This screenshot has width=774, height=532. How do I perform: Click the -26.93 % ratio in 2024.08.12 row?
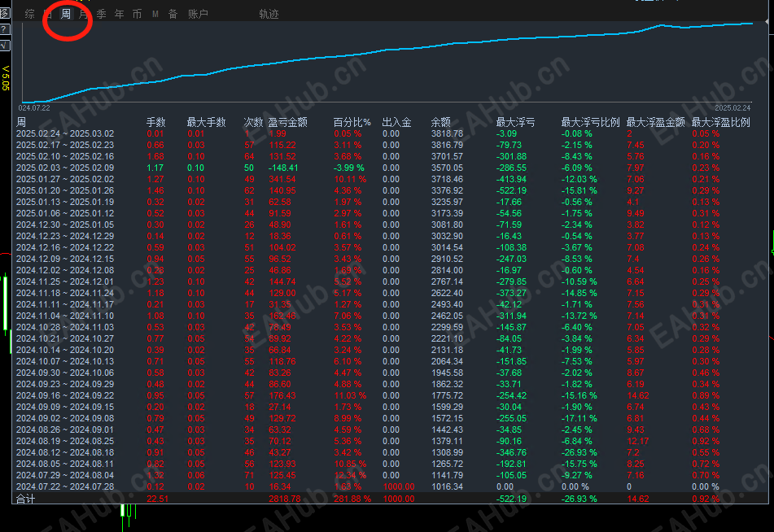coord(579,452)
